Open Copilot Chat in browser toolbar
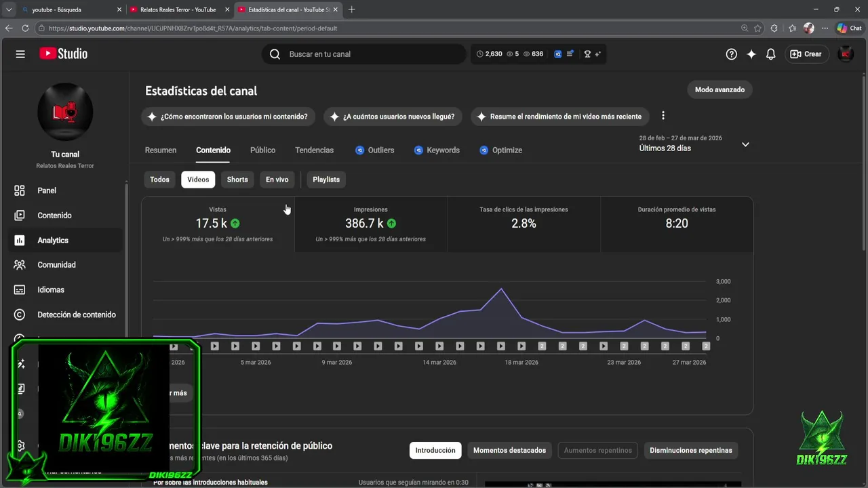 849,28
